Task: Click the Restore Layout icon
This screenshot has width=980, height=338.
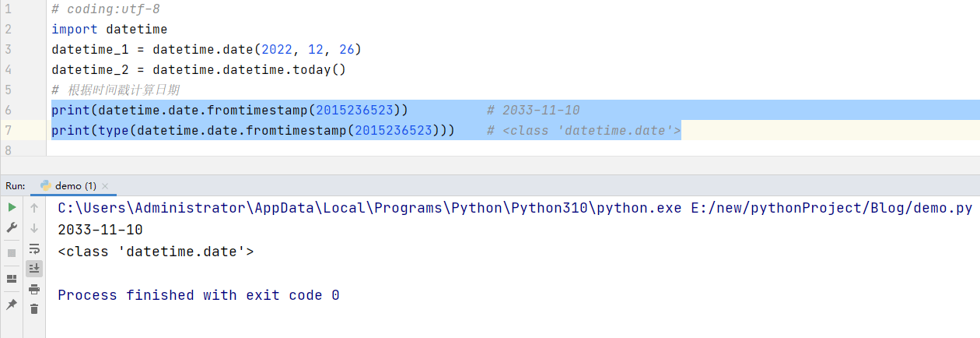Action: click(x=12, y=278)
